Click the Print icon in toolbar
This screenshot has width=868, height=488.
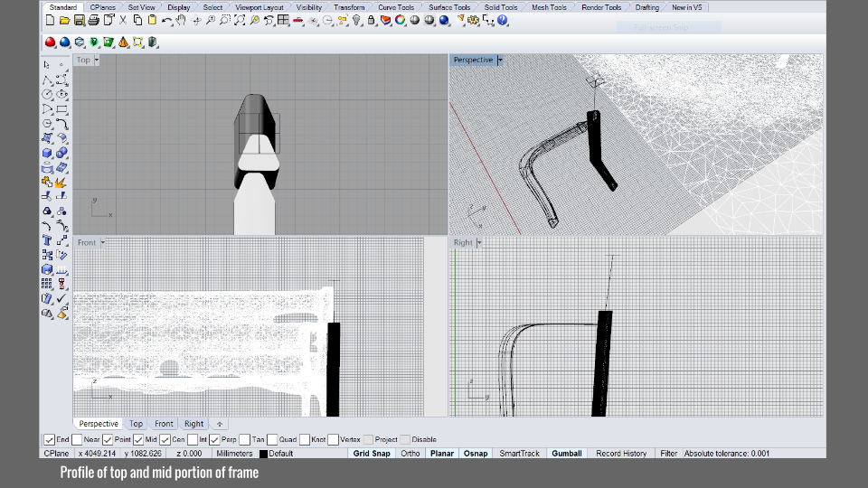click(94, 20)
